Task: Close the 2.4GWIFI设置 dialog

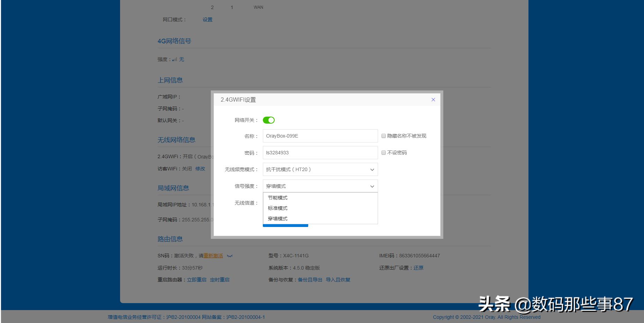Action: click(x=433, y=100)
